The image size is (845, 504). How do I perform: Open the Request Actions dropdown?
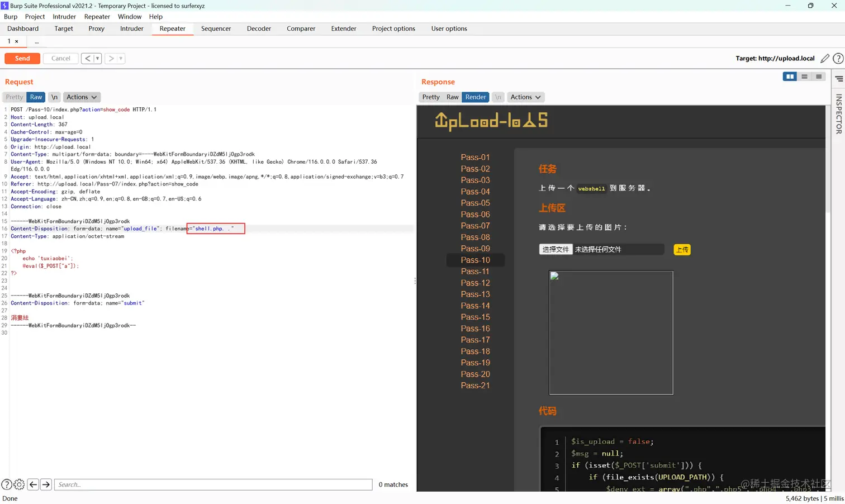point(82,97)
